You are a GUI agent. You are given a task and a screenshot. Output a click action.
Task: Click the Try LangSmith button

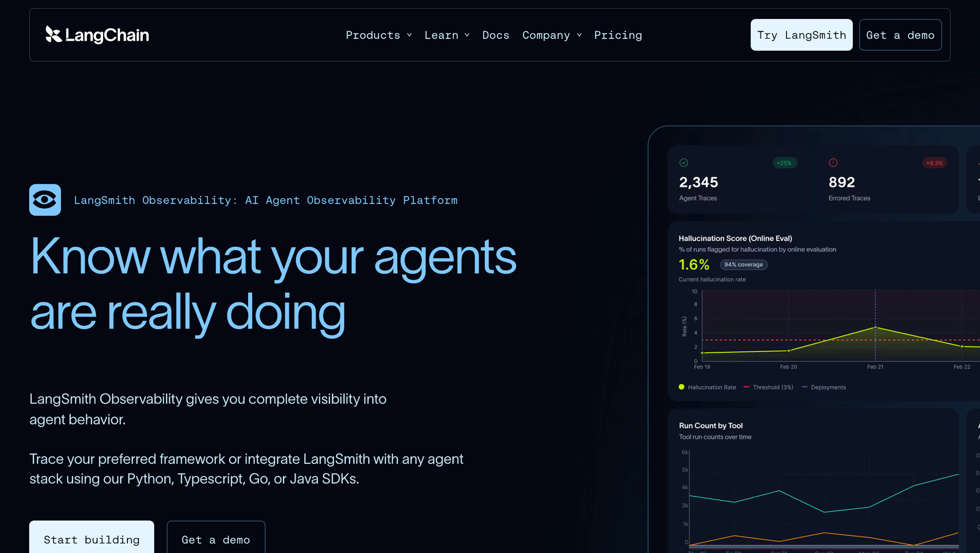tap(801, 35)
